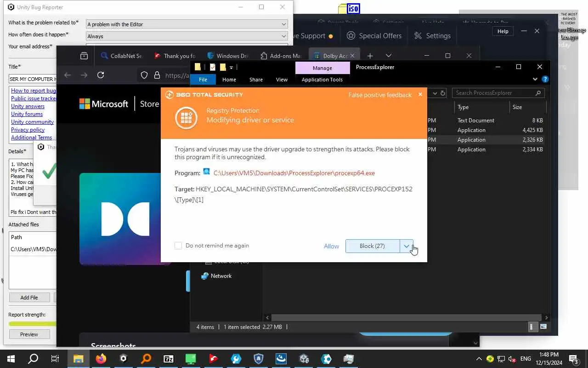Expand Firefox list all tabs chevron
Viewport: 588px width, 368px height.
pos(389,56)
